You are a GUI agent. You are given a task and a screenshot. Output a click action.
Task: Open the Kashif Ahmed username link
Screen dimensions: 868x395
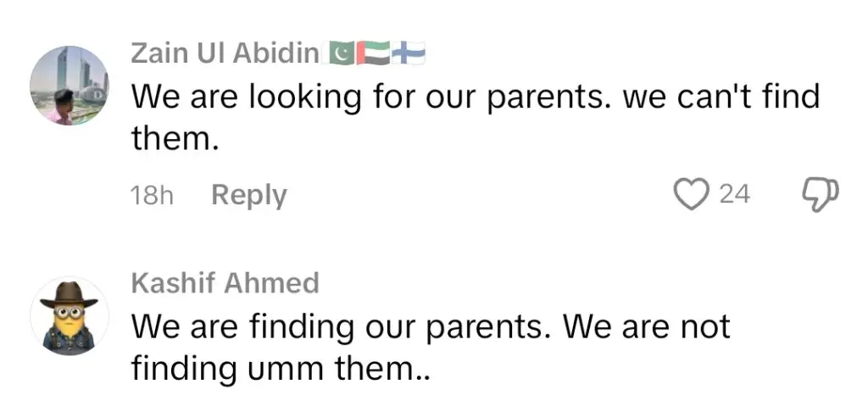tap(225, 283)
